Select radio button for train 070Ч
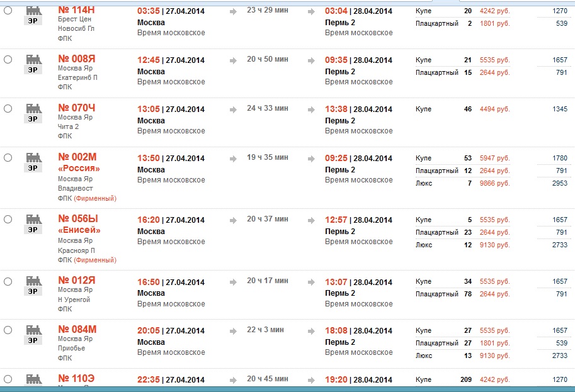The height and width of the screenshot is (392, 575). (8, 109)
